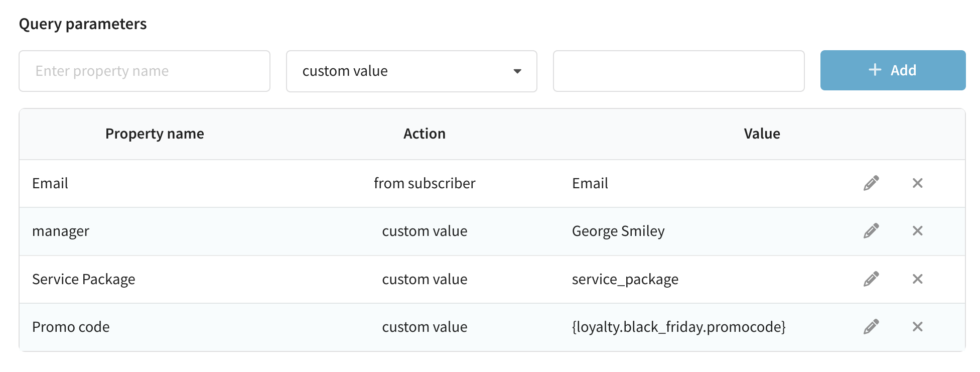
Task: Click the Action column header
Action: 425,134
